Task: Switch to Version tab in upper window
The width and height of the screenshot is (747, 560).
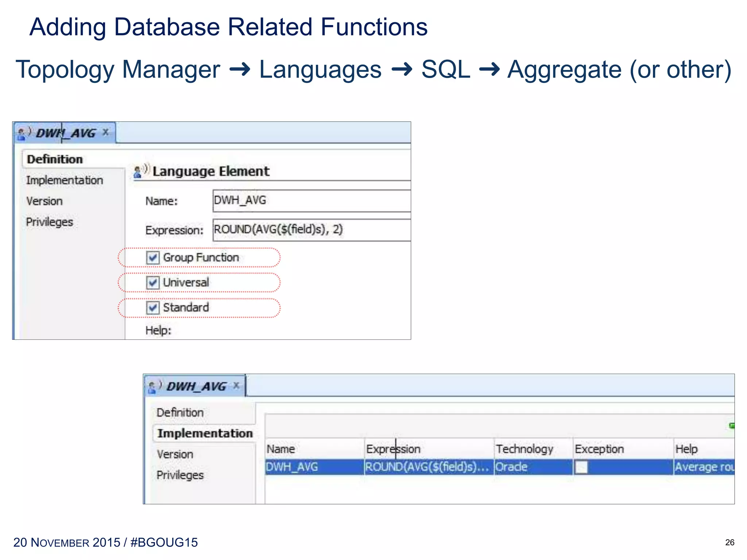Action: [44, 201]
